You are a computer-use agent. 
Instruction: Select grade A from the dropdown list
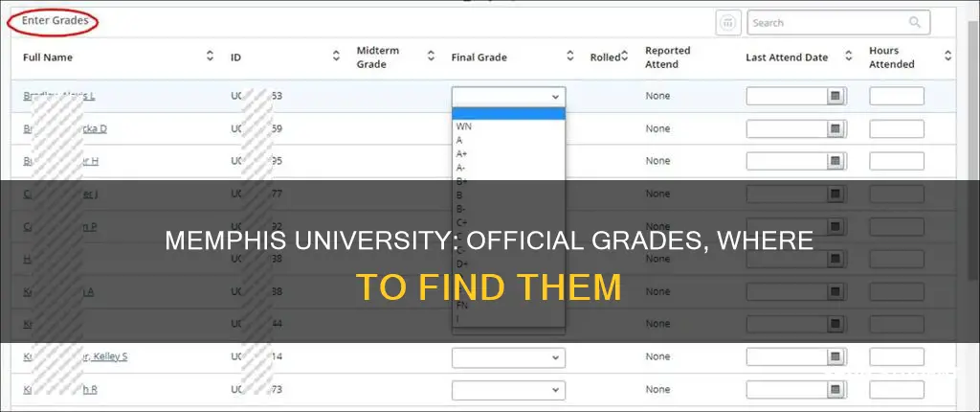(459, 140)
